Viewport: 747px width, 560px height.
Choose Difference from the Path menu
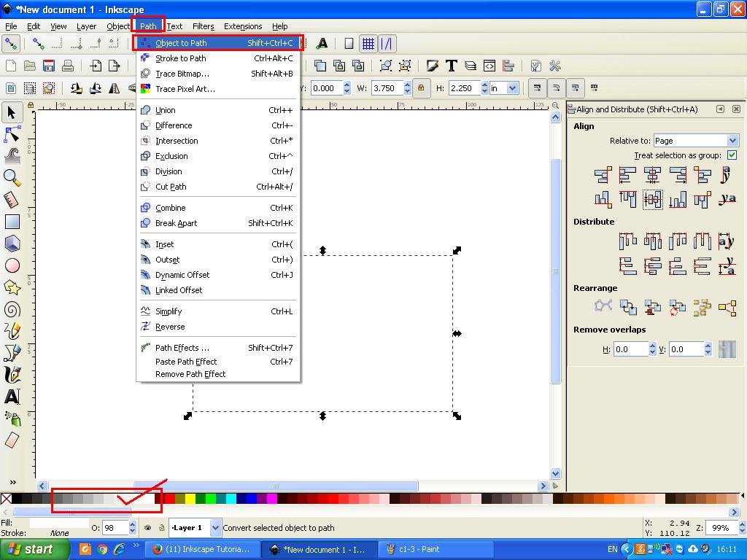pyautogui.click(x=217, y=125)
